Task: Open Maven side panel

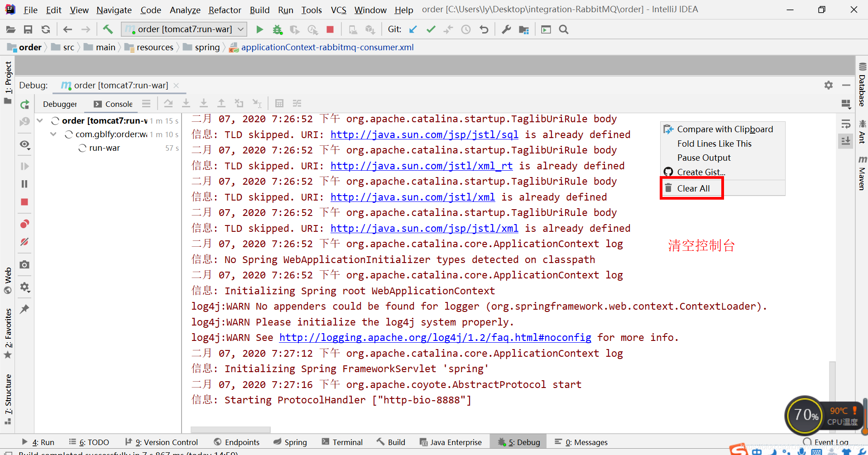Action: (862, 173)
